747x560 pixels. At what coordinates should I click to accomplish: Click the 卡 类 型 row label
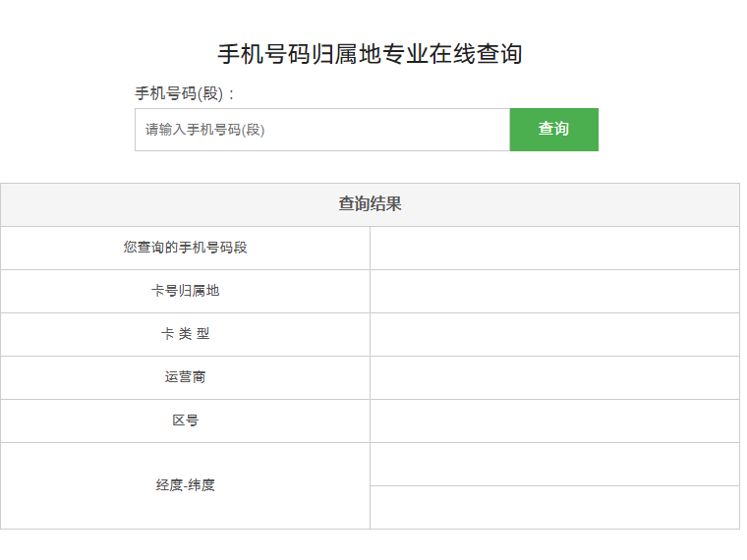click(186, 334)
